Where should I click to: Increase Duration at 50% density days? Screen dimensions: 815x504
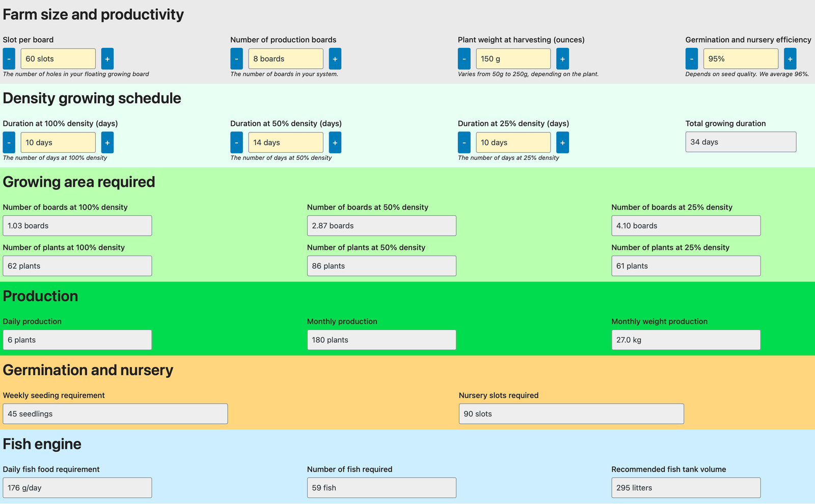(x=335, y=143)
